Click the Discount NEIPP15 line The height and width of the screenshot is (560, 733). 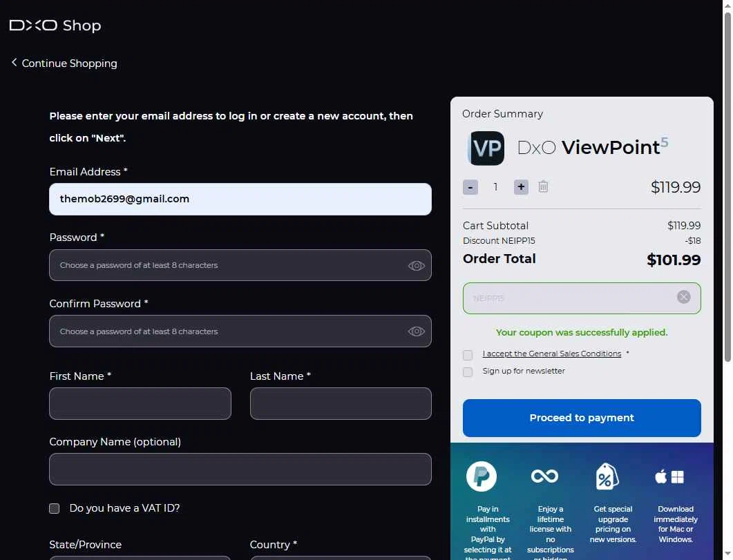(x=582, y=241)
